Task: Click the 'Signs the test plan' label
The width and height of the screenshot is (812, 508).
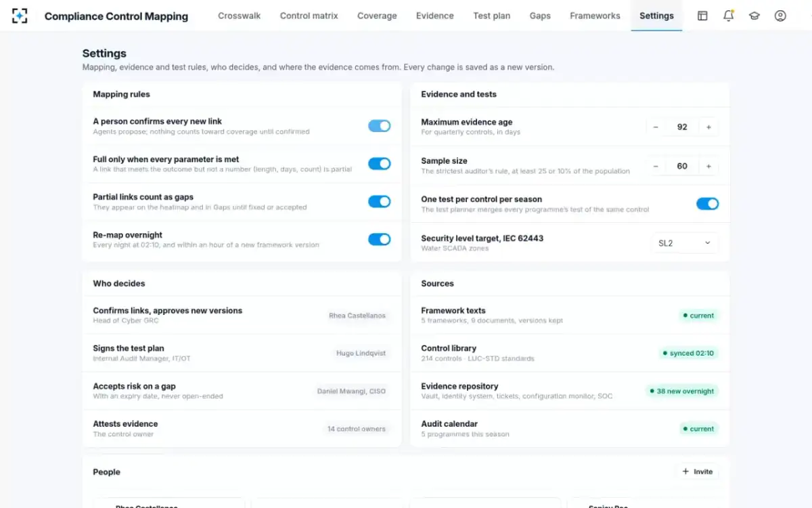Action: tap(129, 348)
